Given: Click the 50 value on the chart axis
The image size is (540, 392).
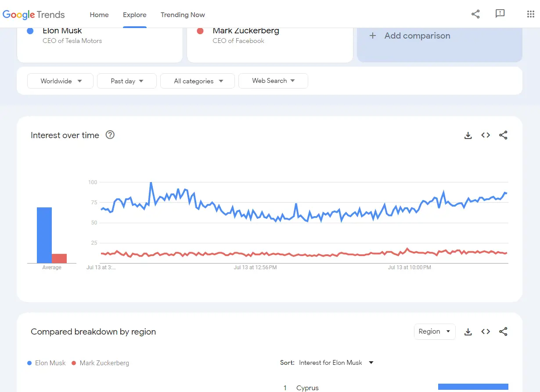Looking at the screenshot, I should (94, 223).
